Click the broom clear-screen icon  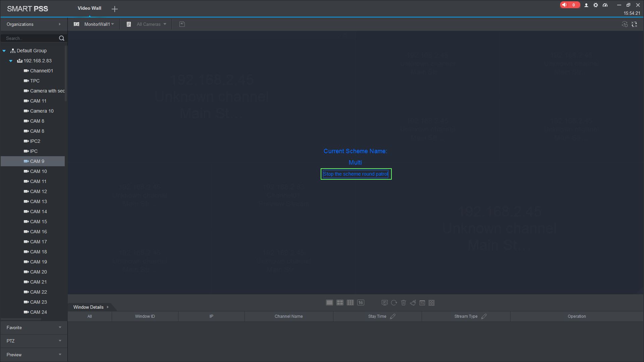click(x=413, y=303)
